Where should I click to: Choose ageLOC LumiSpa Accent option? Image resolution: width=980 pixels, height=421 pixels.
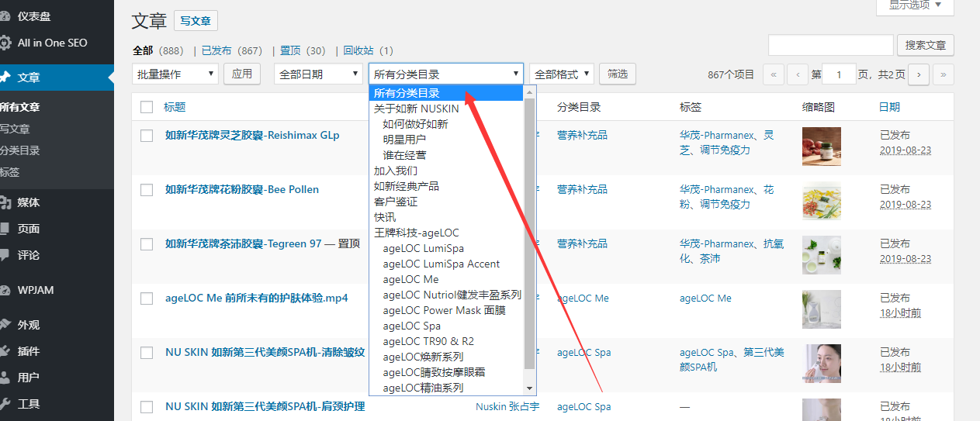pos(447,264)
